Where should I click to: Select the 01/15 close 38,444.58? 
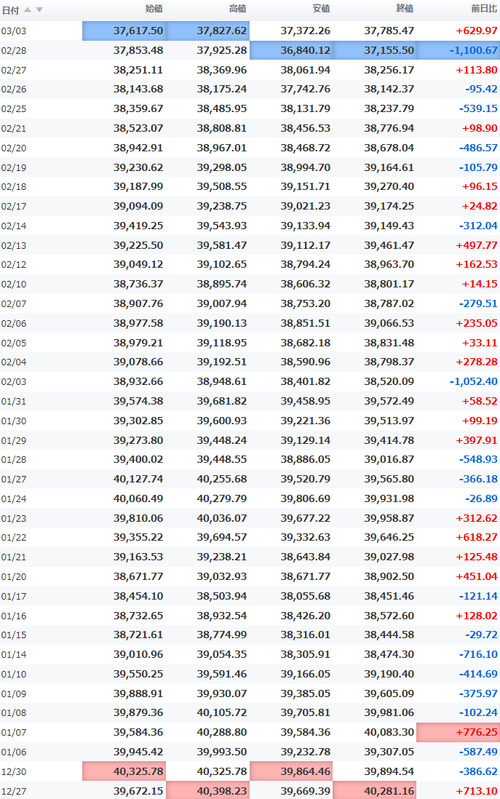click(389, 635)
